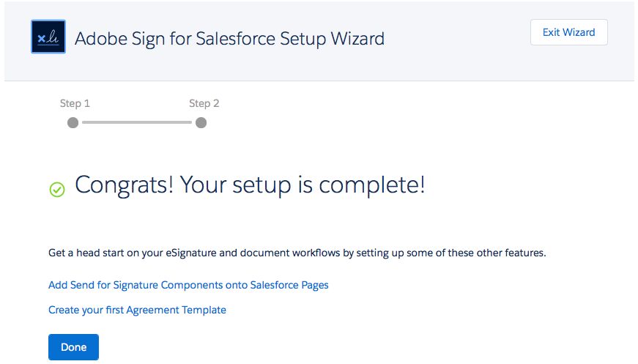Screen dimensions: 638x364
Task: Click the green checkmark success icon
Action: 57,190
